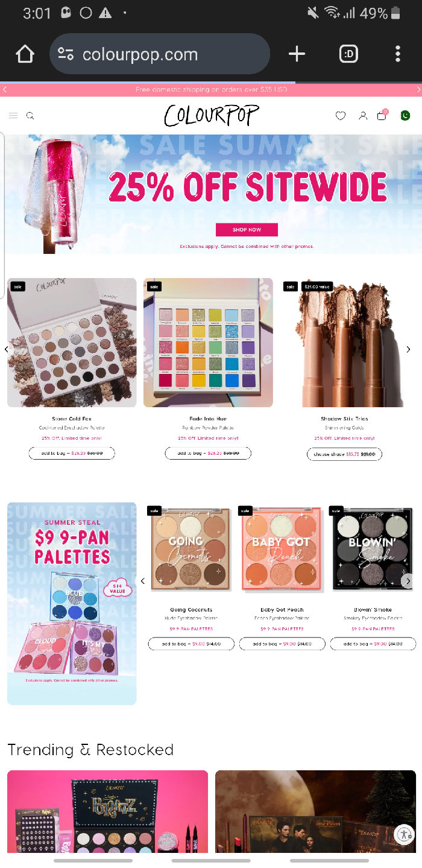Show next products in sale carousel
The image size is (422, 868).
[x=408, y=349]
